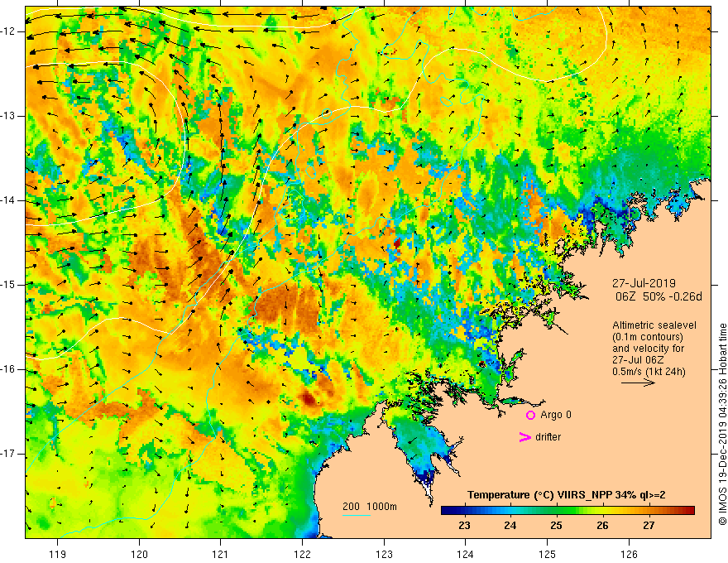
Task: Click the longitude axis label '119'
Action: point(58,554)
